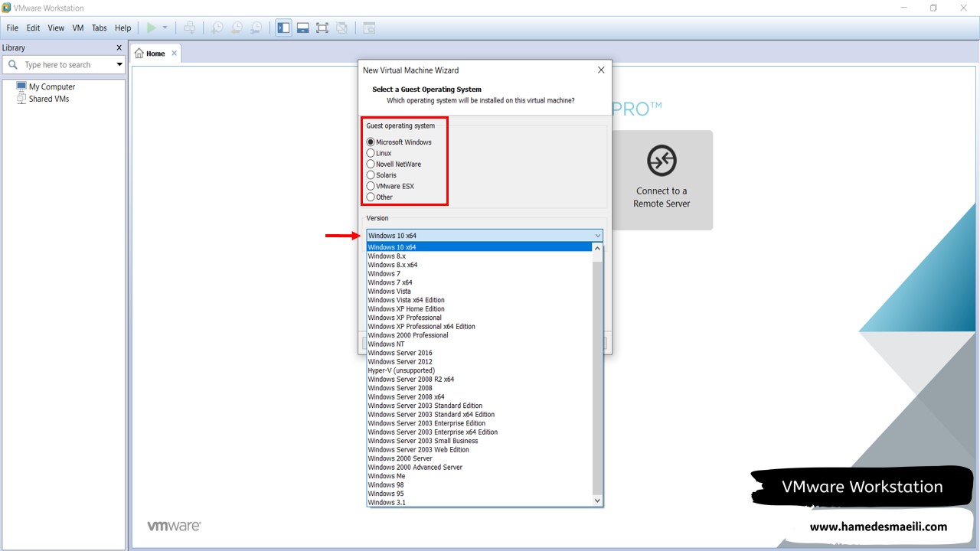Choose Windows Server 2012 option

(x=479, y=362)
